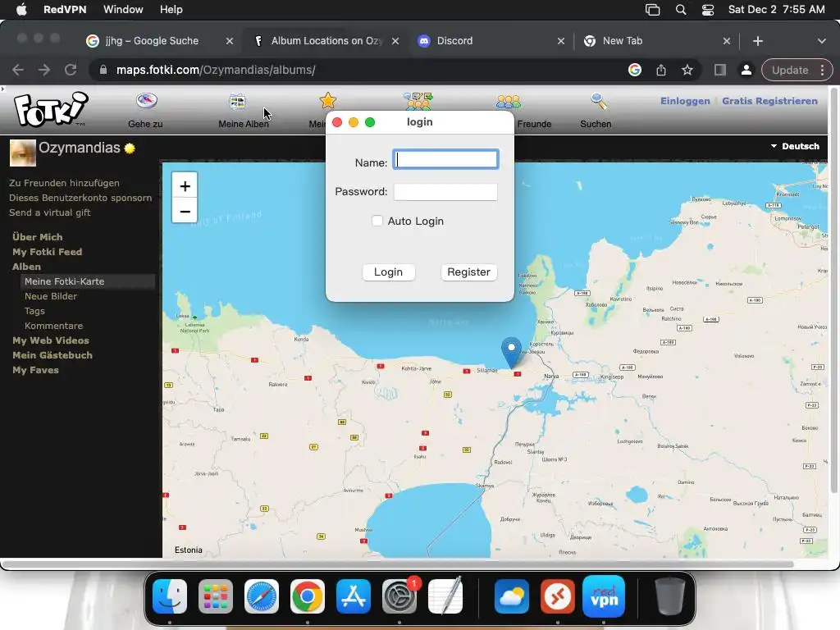Open Safari from the Dock
This screenshot has width=840, height=630.
coord(262,596)
